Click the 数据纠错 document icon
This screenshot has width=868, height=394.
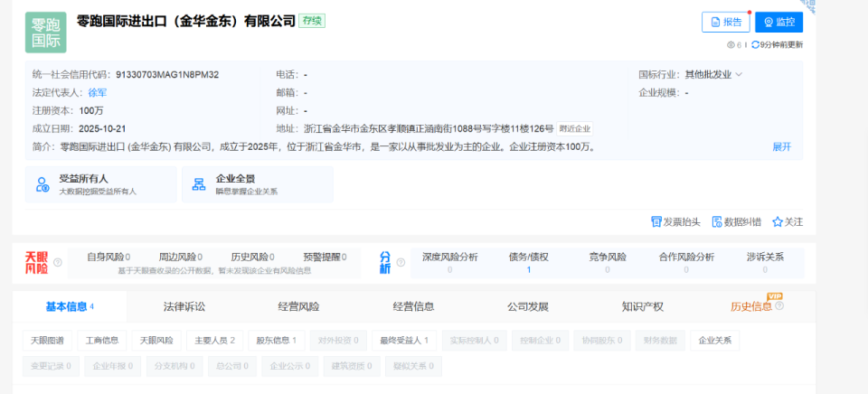click(x=717, y=222)
